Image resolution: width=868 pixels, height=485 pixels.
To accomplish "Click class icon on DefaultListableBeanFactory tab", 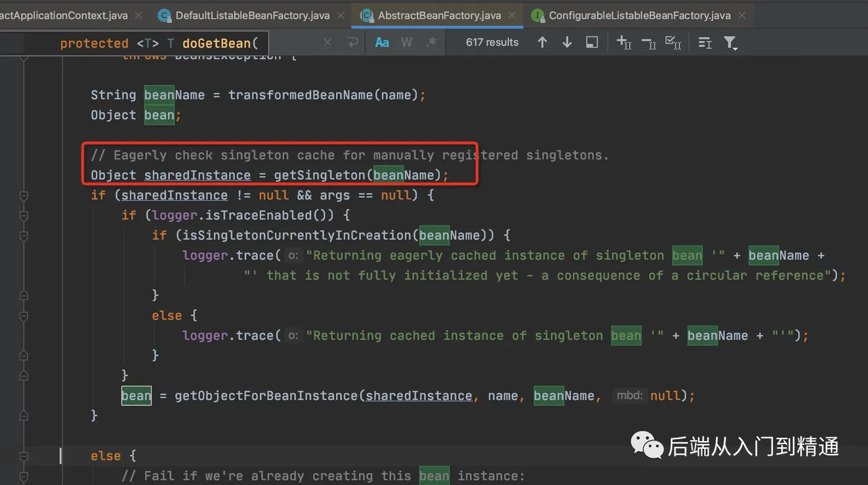I will point(164,16).
